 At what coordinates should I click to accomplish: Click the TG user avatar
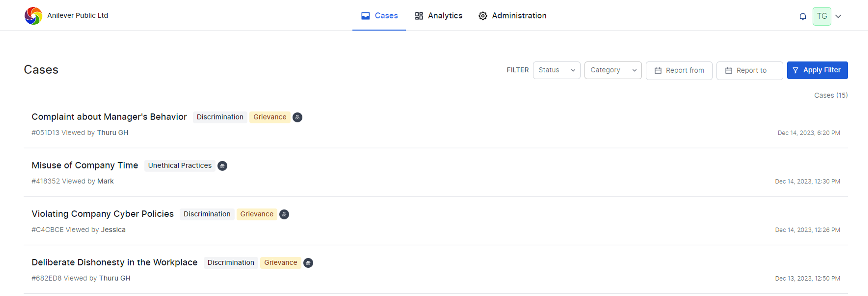point(821,16)
